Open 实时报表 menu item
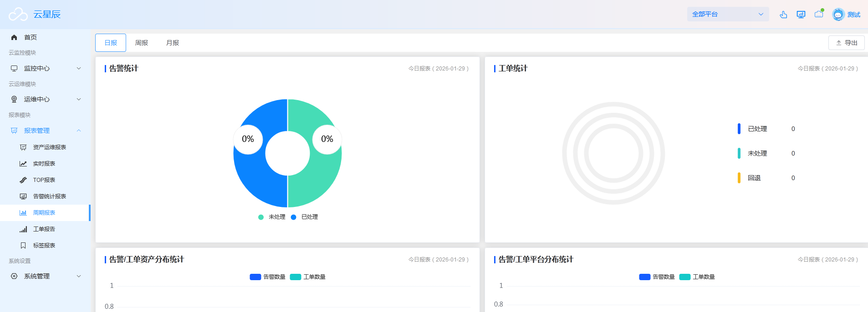 45,164
